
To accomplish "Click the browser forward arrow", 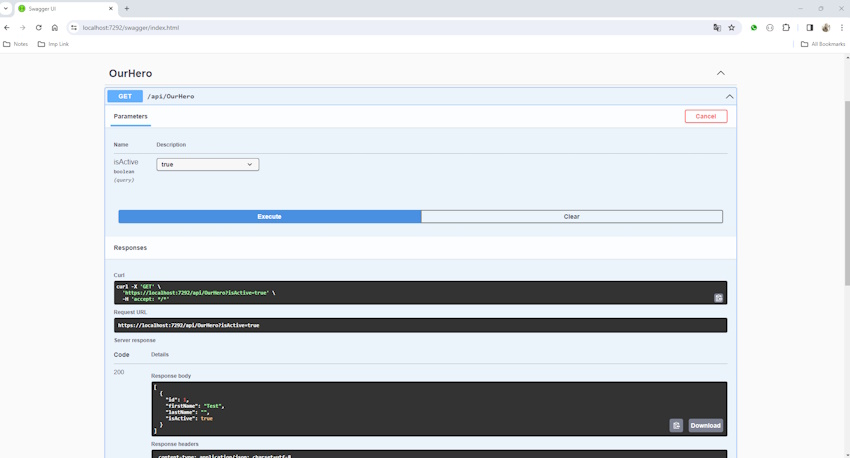I will tap(23, 28).
